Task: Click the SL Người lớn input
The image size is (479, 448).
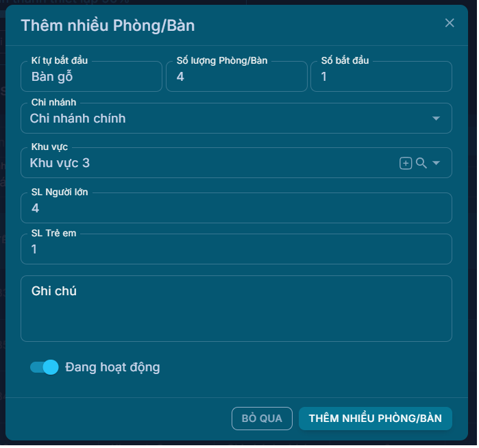Action: tap(236, 208)
